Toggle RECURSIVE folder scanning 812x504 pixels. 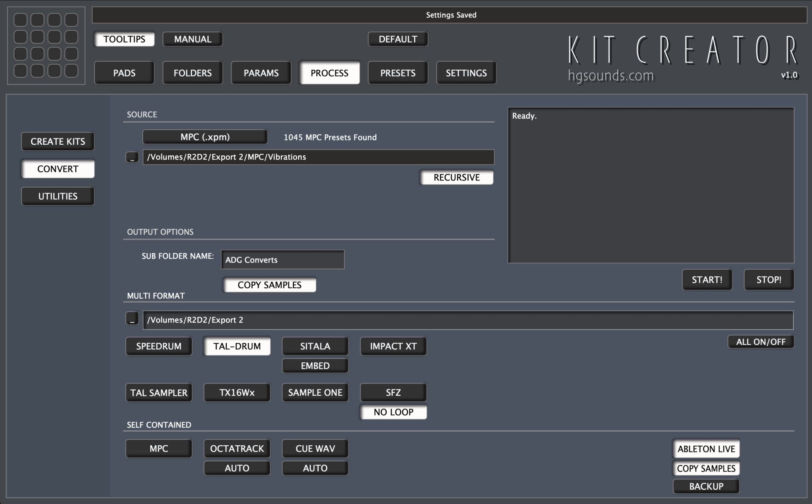456,177
